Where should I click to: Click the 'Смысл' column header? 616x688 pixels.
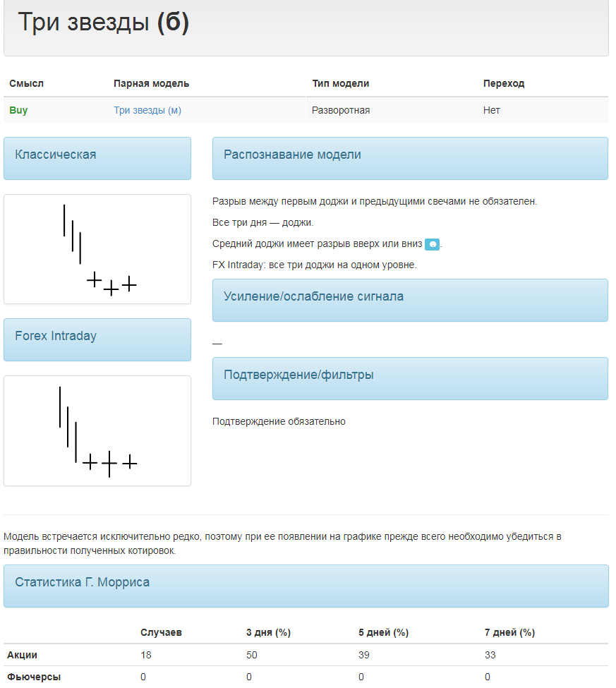click(x=26, y=83)
